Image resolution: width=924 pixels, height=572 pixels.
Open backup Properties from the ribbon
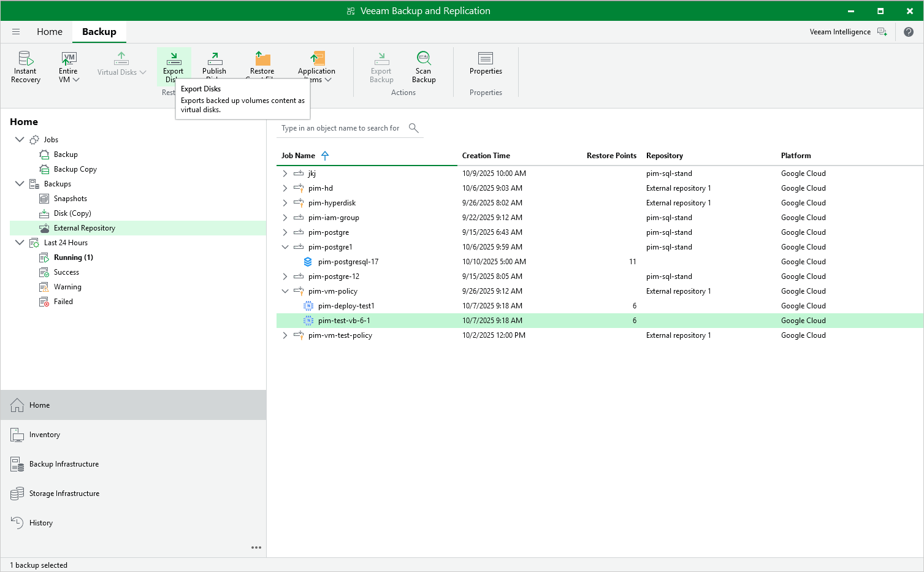click(x=486, y=63)
